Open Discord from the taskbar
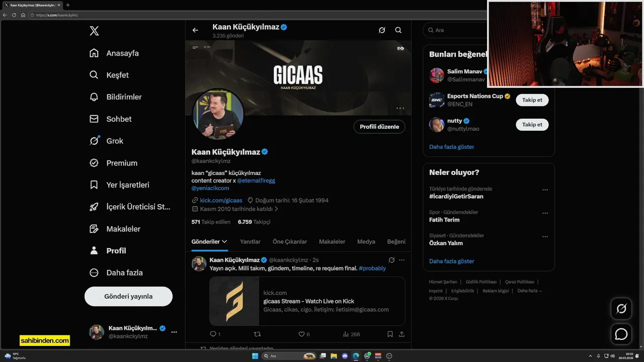Viewport: 644px width, 362px height. 345,356
